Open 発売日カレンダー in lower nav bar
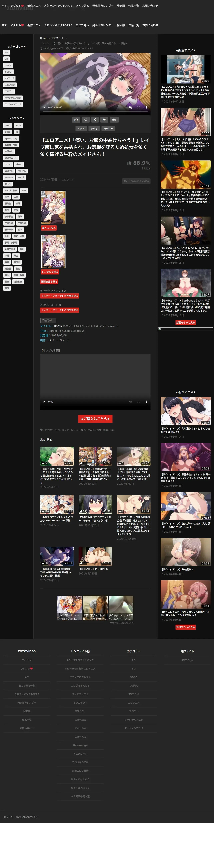Screen dimensions: 214x868 (x=103, y=25)
